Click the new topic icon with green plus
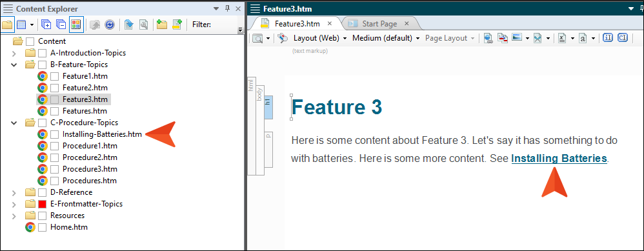The width and height of the screenshot is (644, 251). pos(177,25)
